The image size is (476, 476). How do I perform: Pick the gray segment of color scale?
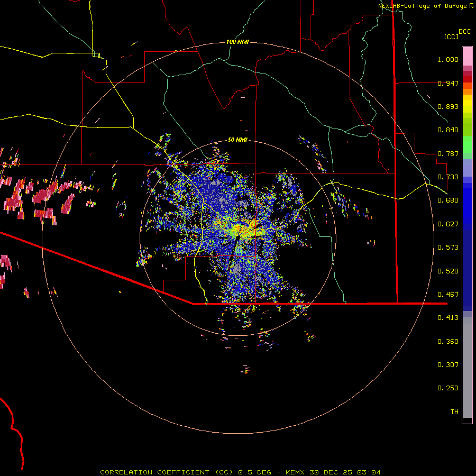pyautogui.click(x=467, y=368)
